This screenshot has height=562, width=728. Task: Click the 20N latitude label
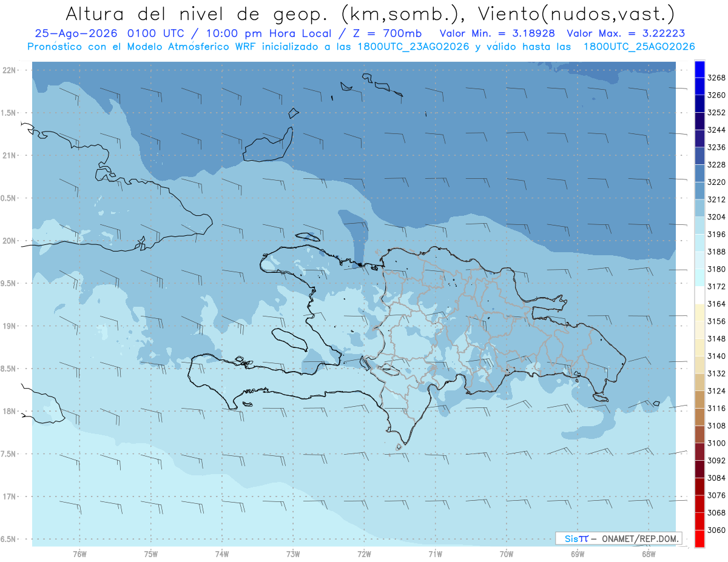[10, 241]
